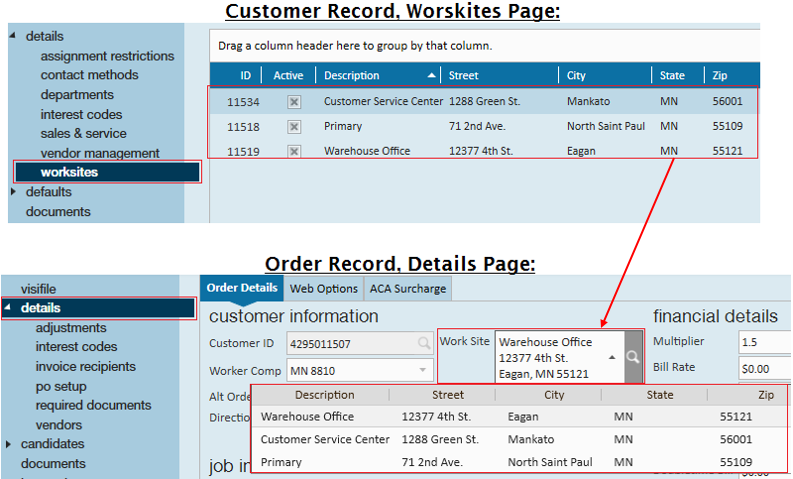Click 12377 4th St. in worksites grid

click(x=480, y=151)
